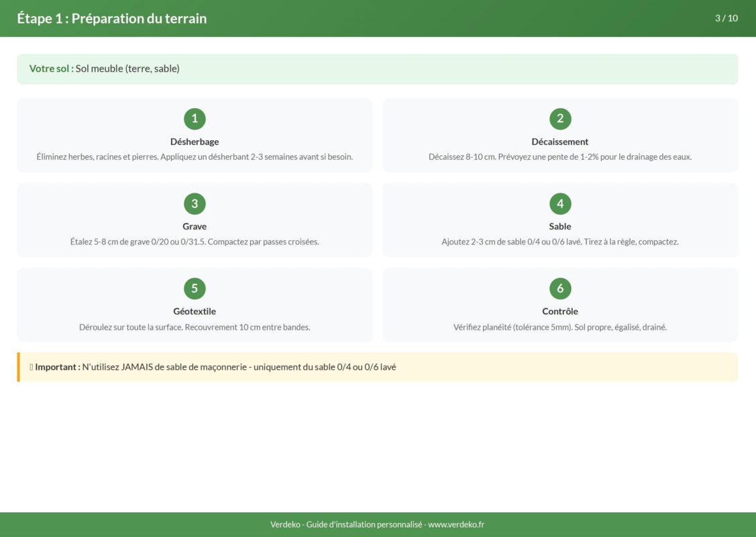
Task: Click the Décaissement drainage description text
Action: pos(560,156)
